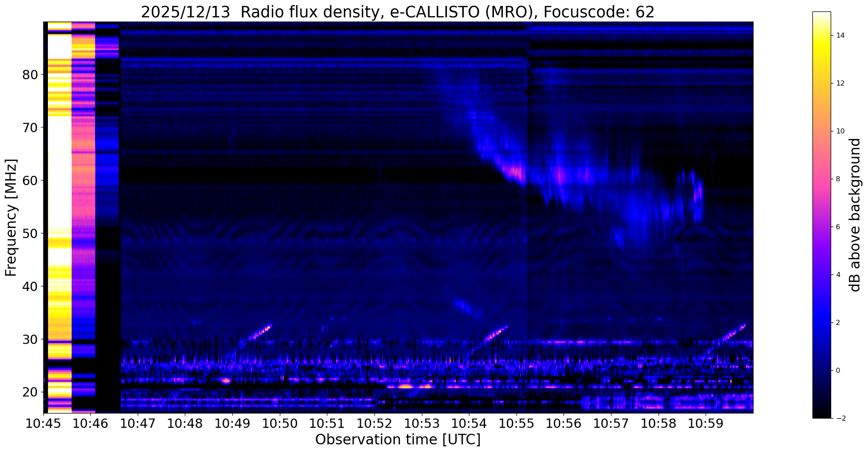Click the pink burst patch near 10:58:50 at 57 MHz
Viewport: 868px width, 452px height.
[698, 193]
